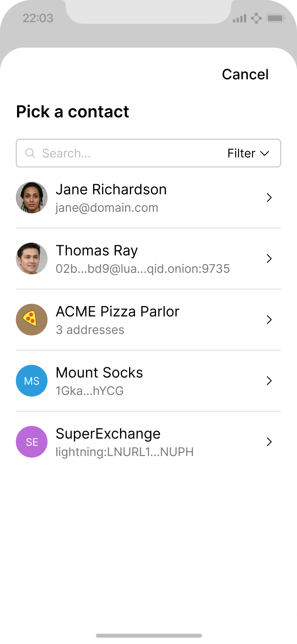Viewport: 297px width, 644px height.
Task: Click Thomas Ray's profile photo
Action: (32, 259)
